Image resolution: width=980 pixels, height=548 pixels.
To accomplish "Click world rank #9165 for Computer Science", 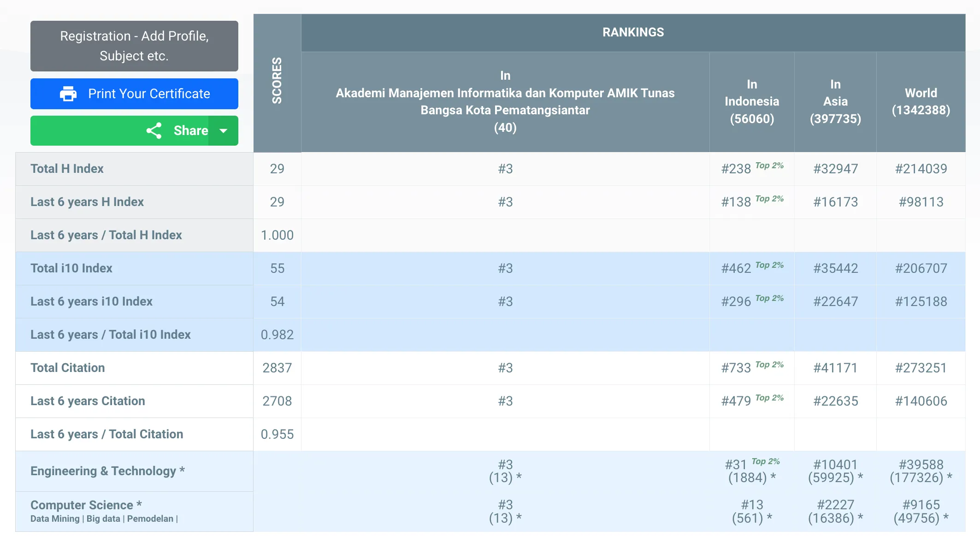I will point(921,505).
